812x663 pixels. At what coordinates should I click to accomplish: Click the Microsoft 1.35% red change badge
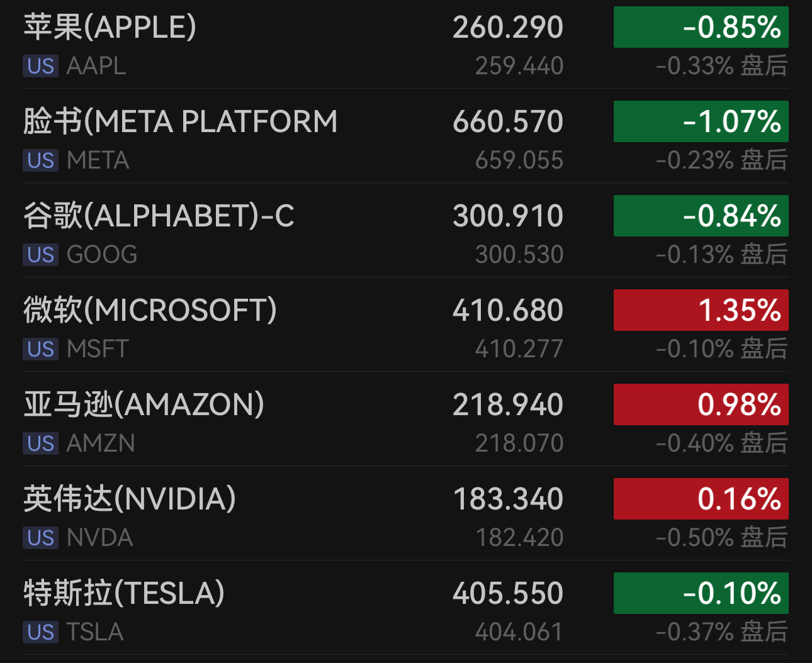(701, 310)
